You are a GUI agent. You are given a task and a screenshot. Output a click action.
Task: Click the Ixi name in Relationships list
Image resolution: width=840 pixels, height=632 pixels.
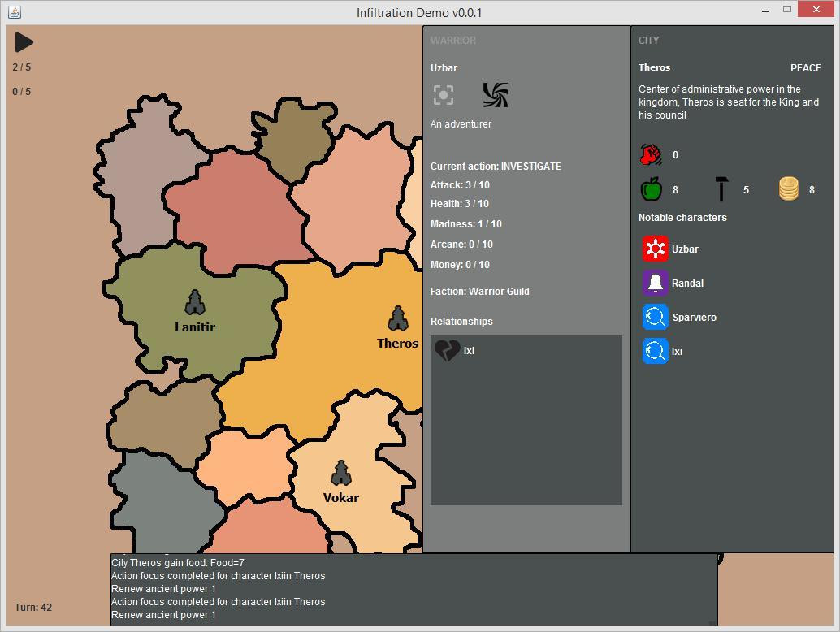(470, 351)
